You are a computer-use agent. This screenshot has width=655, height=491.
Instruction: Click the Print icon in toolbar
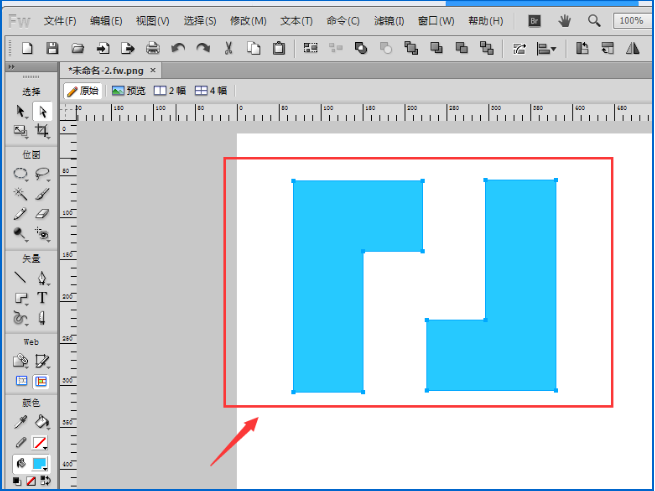tap(152, 47)
